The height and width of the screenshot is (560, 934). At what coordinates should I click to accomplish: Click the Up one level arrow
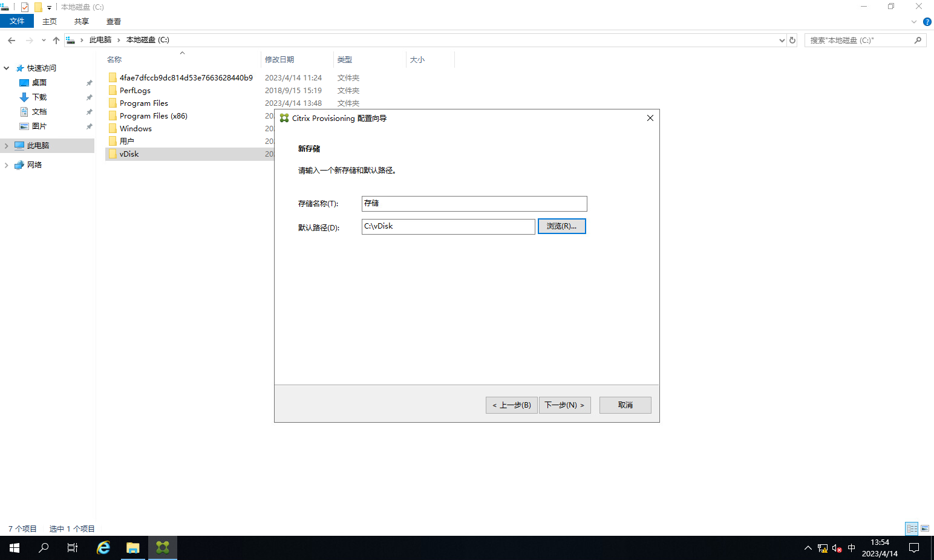coord(56,41)
